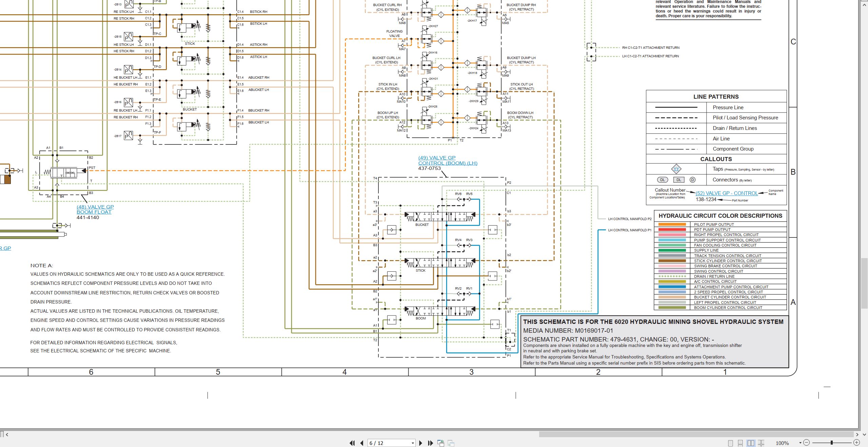
Task: Click the Taps YY diamond callout symbol
Action: tap(676, 169)
